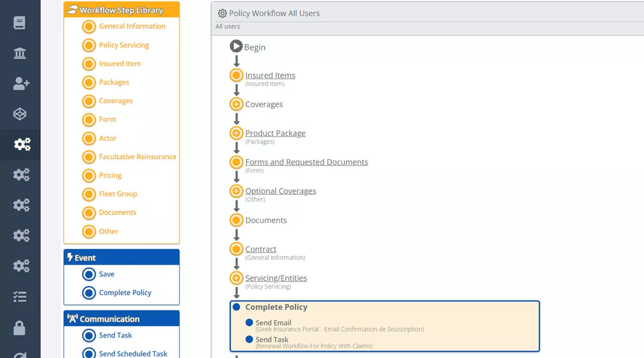Select the Pricing library step icon
The image size is (644, 358).
click(x=89, y=176)
